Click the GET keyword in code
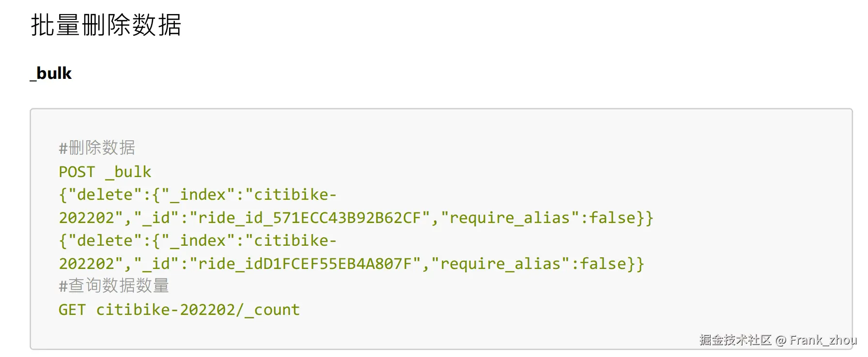868x357 pixels. coord(72,310)
